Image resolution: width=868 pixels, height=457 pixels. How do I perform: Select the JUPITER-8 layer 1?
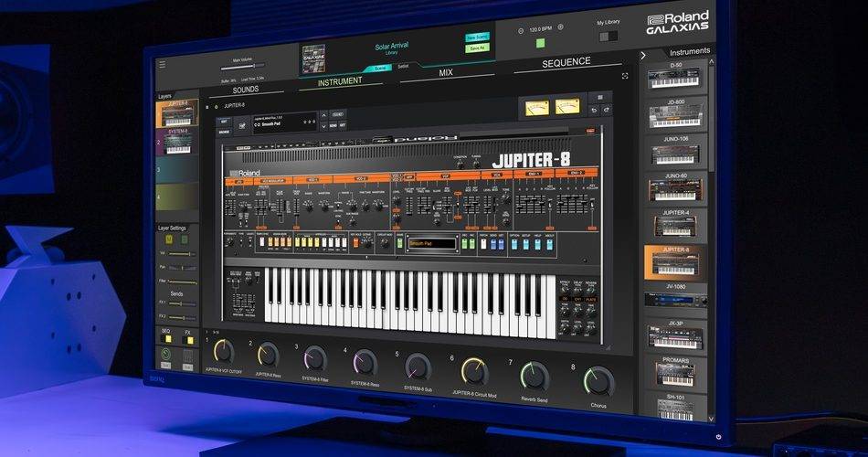coord(176,113)
